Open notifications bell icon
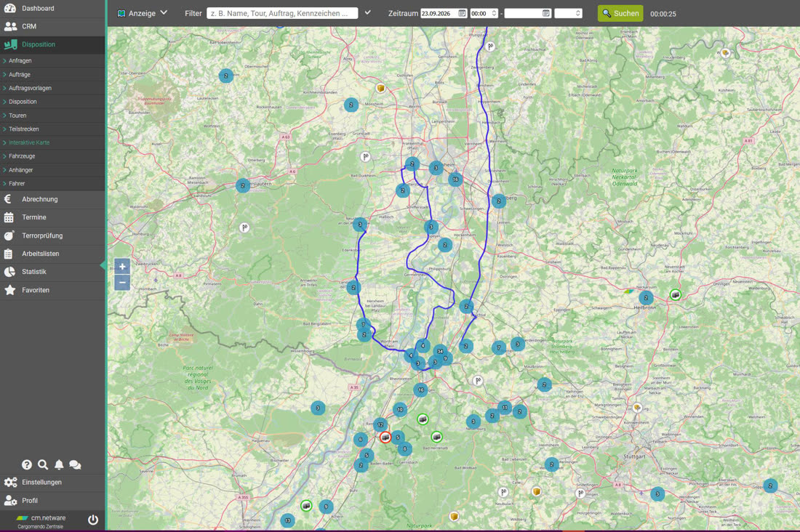Image resolution: width=800 pixels, height=532 pixels. pyautogui.click(x=59, y=464)
